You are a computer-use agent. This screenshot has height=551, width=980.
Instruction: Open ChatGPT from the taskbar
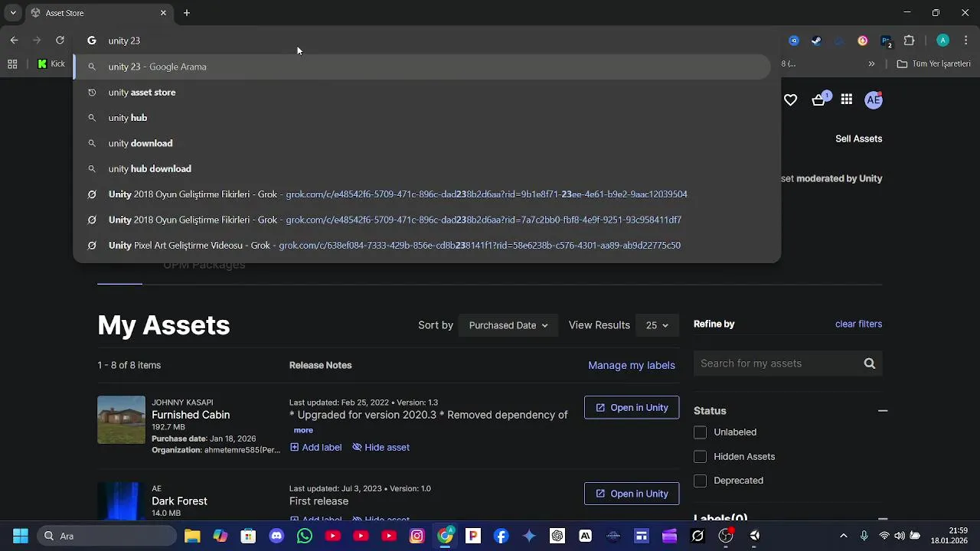coord(557,536)
